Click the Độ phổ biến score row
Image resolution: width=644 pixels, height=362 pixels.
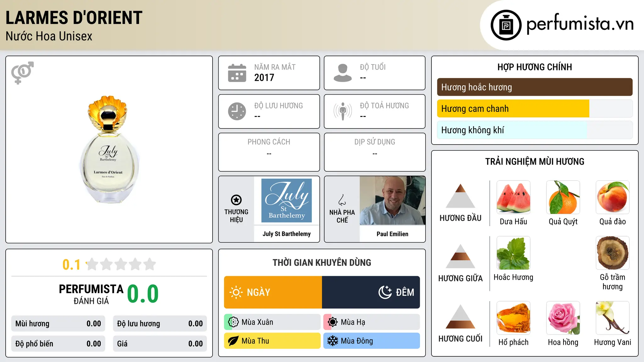click(x=58, y=344)
